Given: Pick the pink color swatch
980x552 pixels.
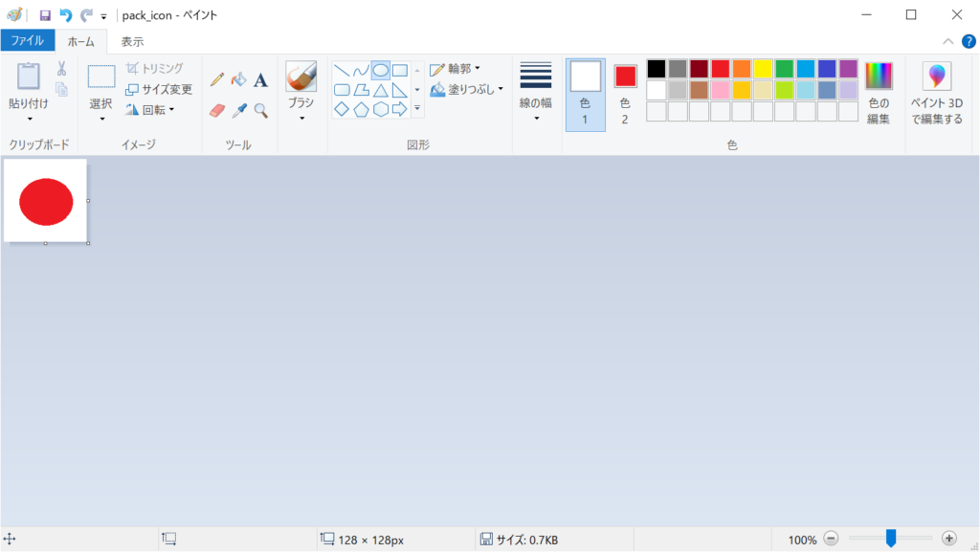Looking at the screenshot, I should click(720, 90).
